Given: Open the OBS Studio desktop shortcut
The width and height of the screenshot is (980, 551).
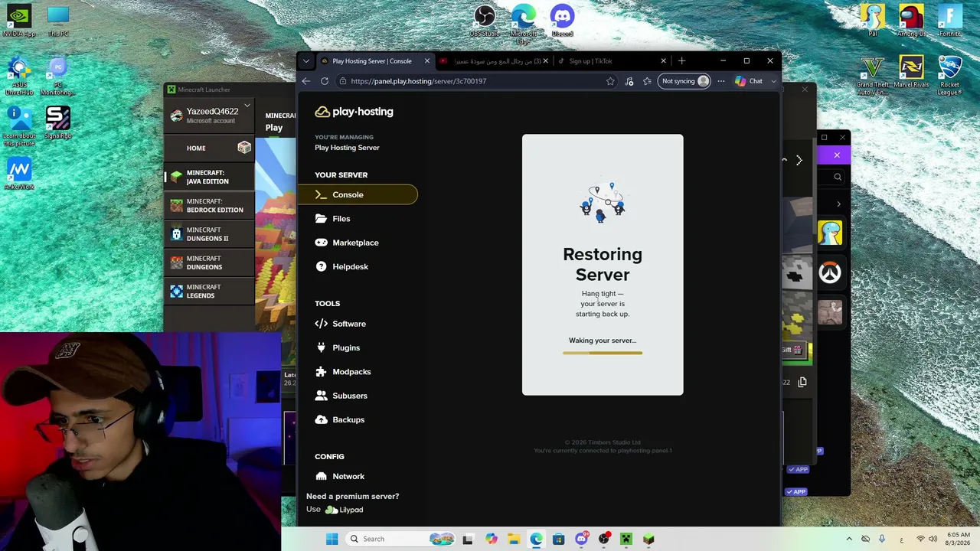Looking at the screenshot, I should click(484, 21).
